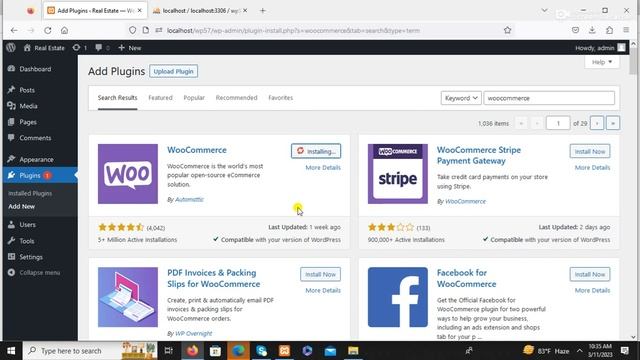Open the pending updates indicator

click(80, 48)
